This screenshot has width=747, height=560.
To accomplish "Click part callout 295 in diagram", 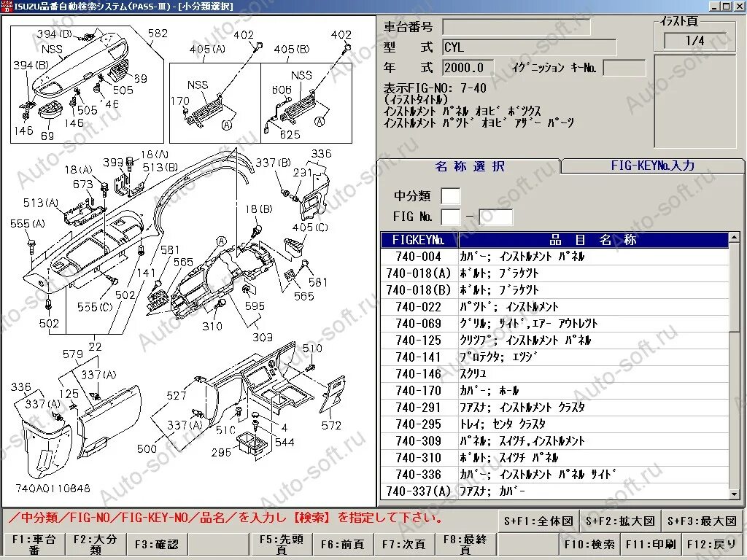I will point(221,452).
